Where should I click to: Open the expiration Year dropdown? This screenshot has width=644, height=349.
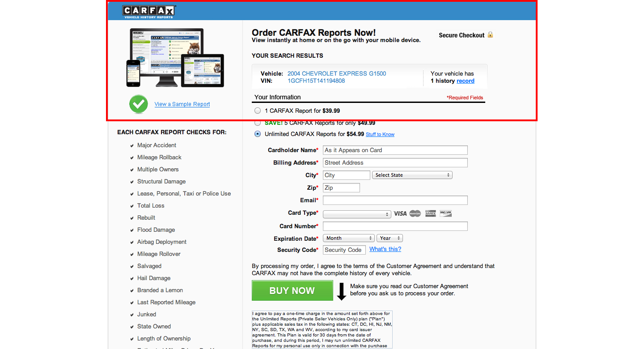[x=390, y=238]
